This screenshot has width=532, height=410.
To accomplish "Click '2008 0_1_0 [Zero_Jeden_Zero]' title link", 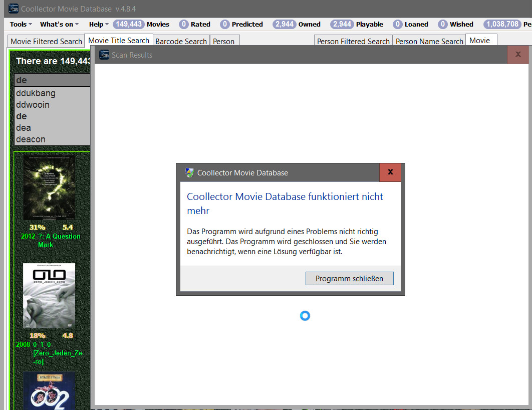I will [x=50, y=353].
